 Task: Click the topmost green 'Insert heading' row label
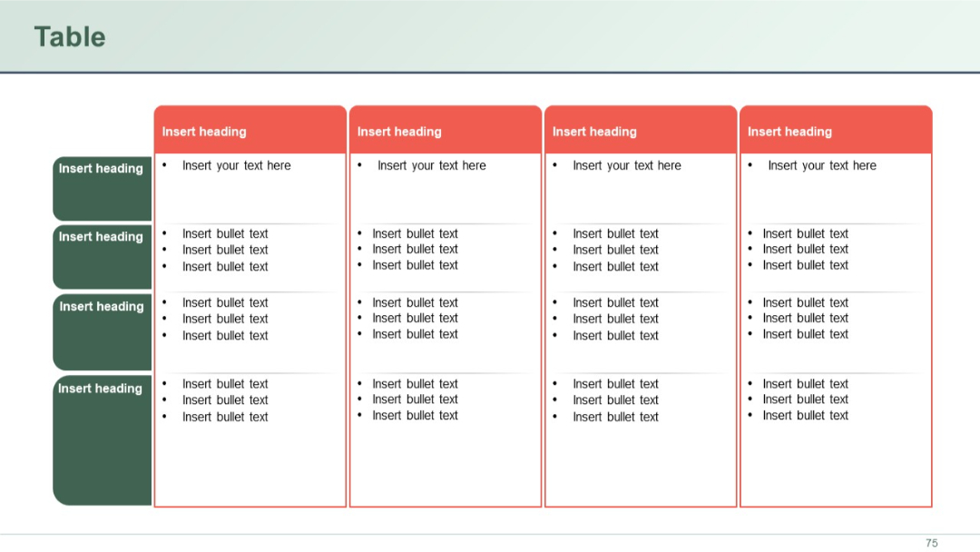(x=101, y=169)
